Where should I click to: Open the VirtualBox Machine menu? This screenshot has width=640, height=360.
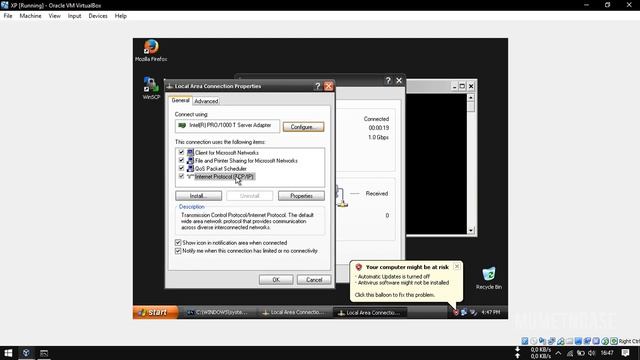(x=31, y=16)
